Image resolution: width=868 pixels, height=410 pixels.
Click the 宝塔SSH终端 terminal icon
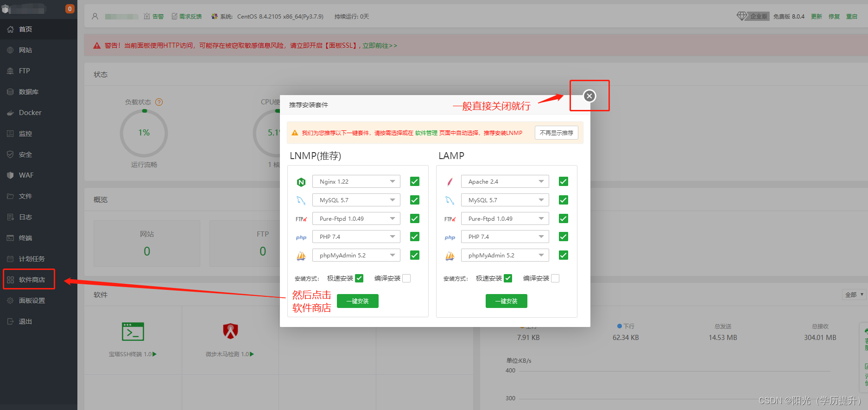click(133, 332)
